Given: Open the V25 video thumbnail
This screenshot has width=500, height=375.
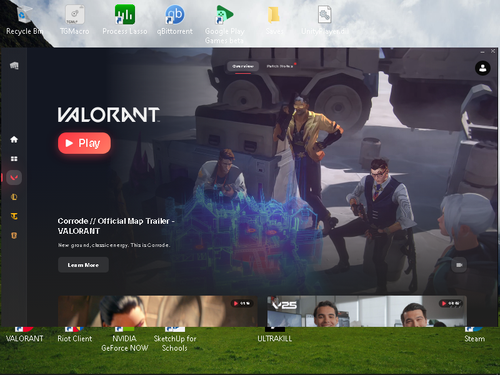Looking at the screenshot, I should [367, 311].
